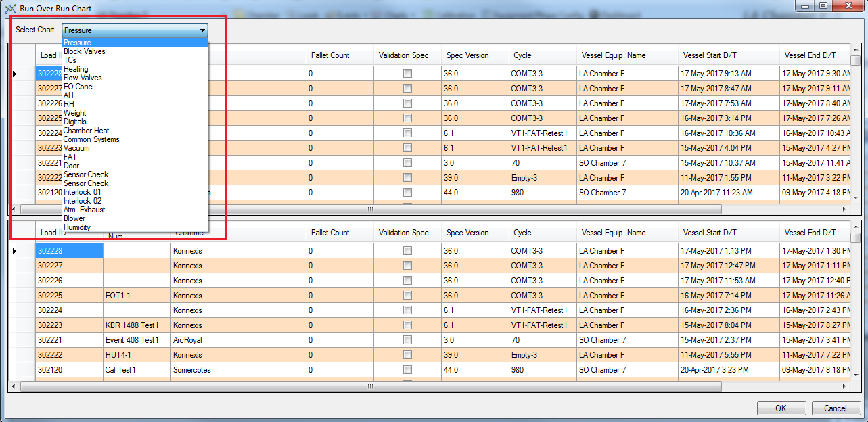Screen dimensions: 868x422
Task: Tick Validation Spec checkbox for COMT3-3 9:13 AM row
Action: pyautogui.click(x=407, y=74)
